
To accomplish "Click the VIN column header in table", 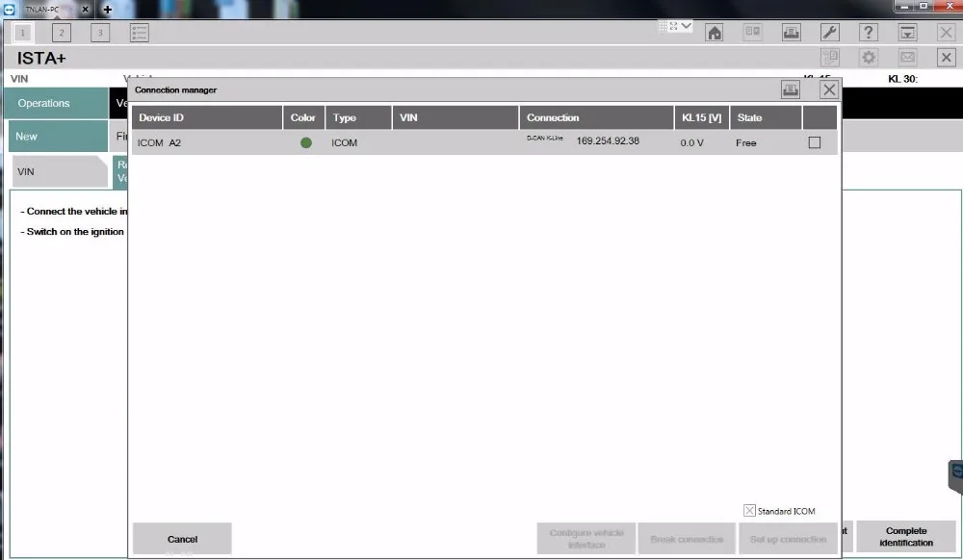I will point(455,117).
